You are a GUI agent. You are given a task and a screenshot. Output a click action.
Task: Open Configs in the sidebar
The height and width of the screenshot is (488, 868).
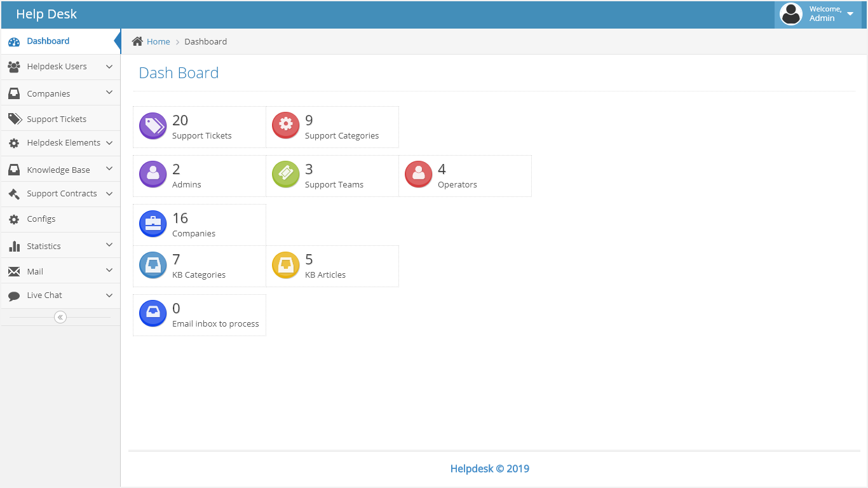point(41,219)
